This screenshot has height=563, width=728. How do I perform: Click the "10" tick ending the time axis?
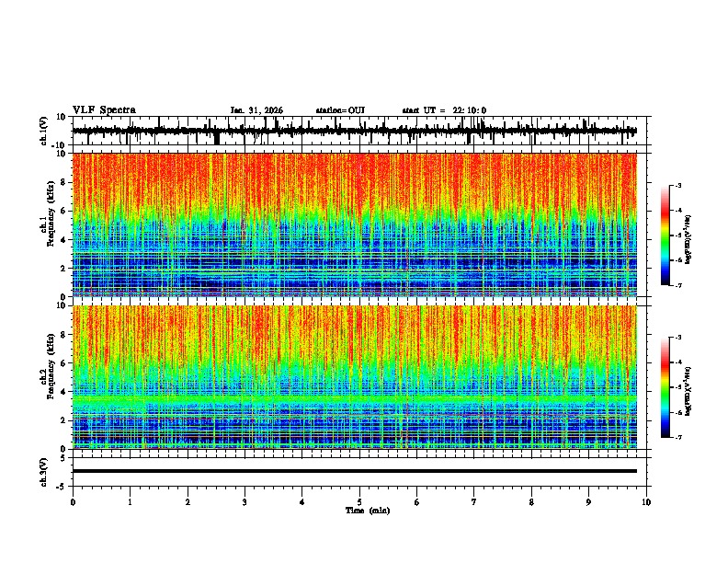[x=646, y=502]
